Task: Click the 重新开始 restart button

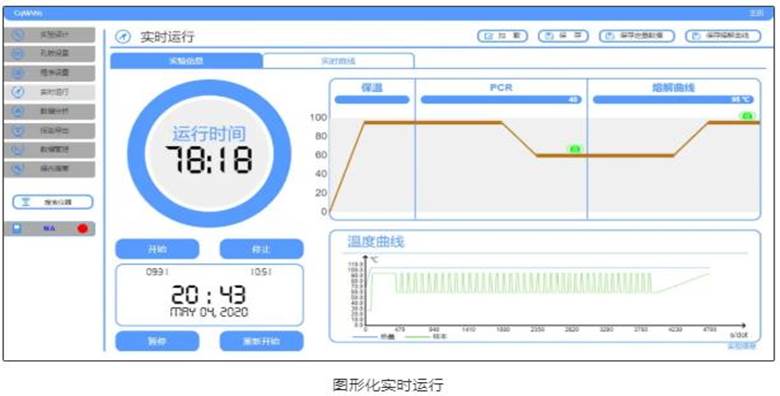Action: pyautogui.click(x=261, y=341)
